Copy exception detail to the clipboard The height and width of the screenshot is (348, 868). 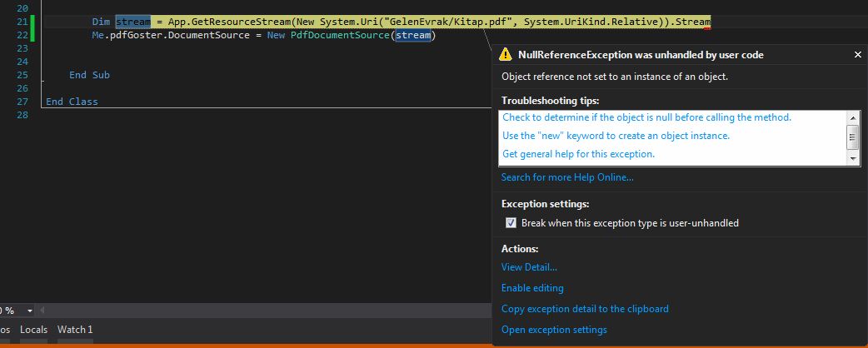(x=585, y=309)
